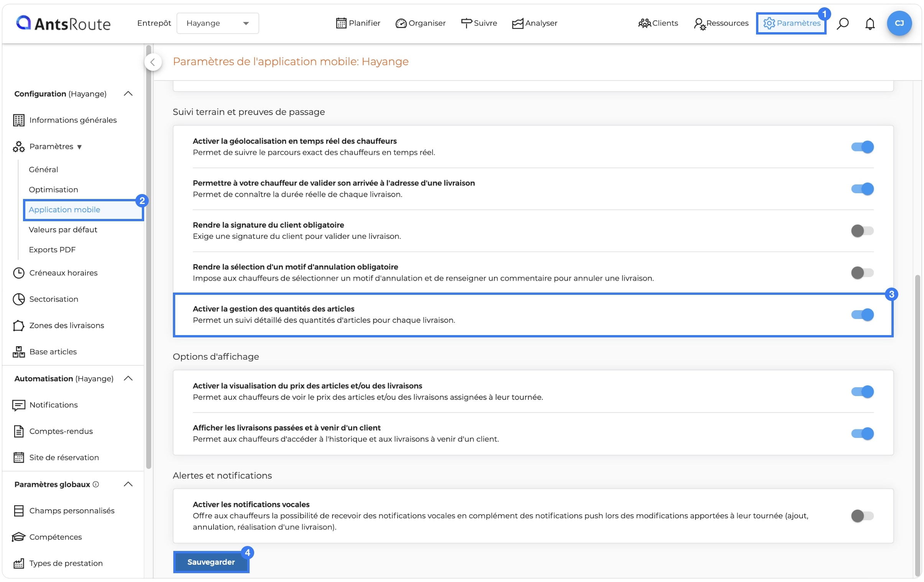Click the Comptes-rendus document icon
924x582 pixels.
(18, 431)
